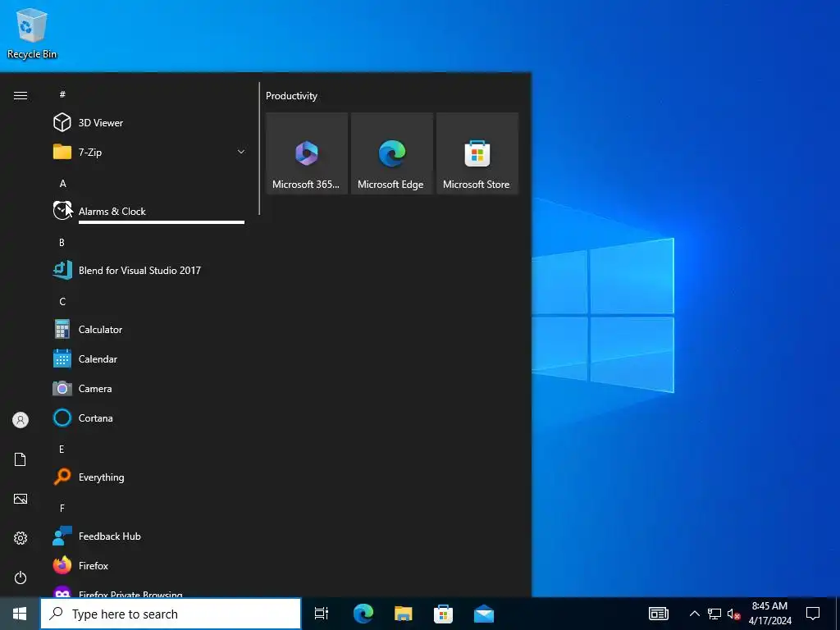Viewport: 840px width, 630px height.
Task: Open the Calendar app
Action: pos(149,359)
